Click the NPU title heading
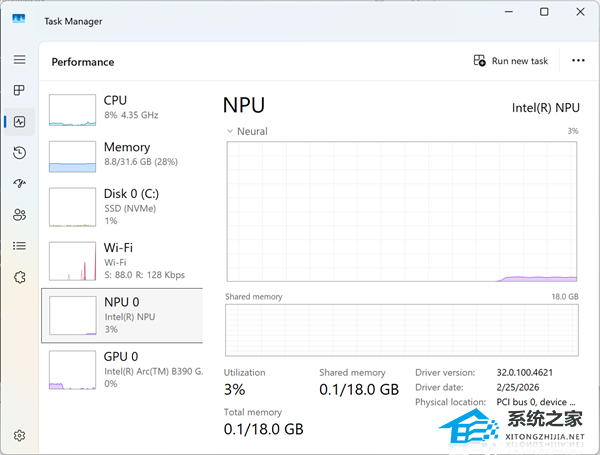The width and height of the screenshot is (600, 455). pyautogui.click(x=244, y=105)
